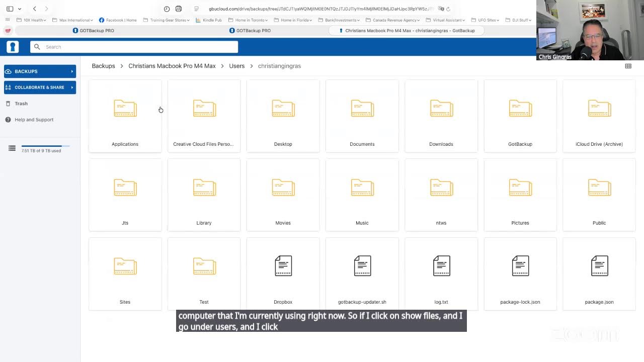Viewport: 644px width, 362px height.
Task: Select the log.txt file
Action: pyautogui.click(x=441, y=274)
